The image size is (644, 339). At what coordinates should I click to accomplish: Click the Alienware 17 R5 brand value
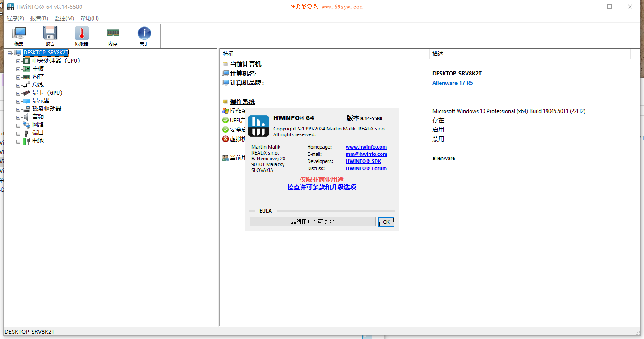click(x=453, y=83)
